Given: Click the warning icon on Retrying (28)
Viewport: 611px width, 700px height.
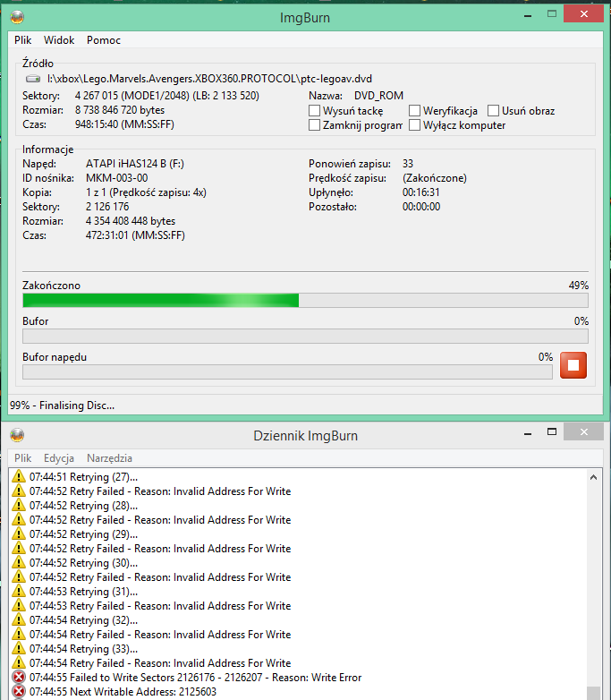Looking at the screenshot, I should (x=18, y=505).
